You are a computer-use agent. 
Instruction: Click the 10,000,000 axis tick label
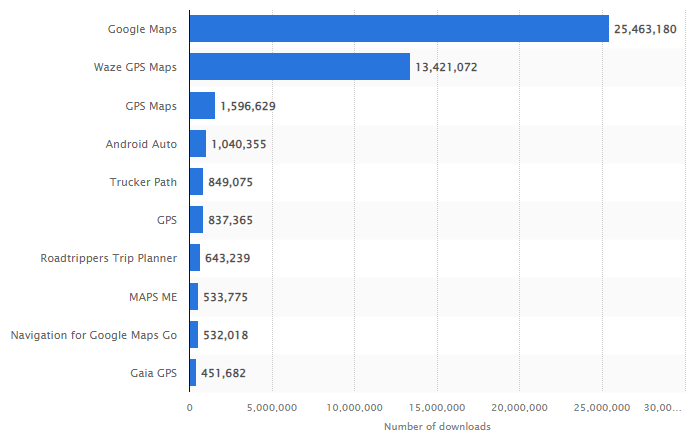[354, 408]
